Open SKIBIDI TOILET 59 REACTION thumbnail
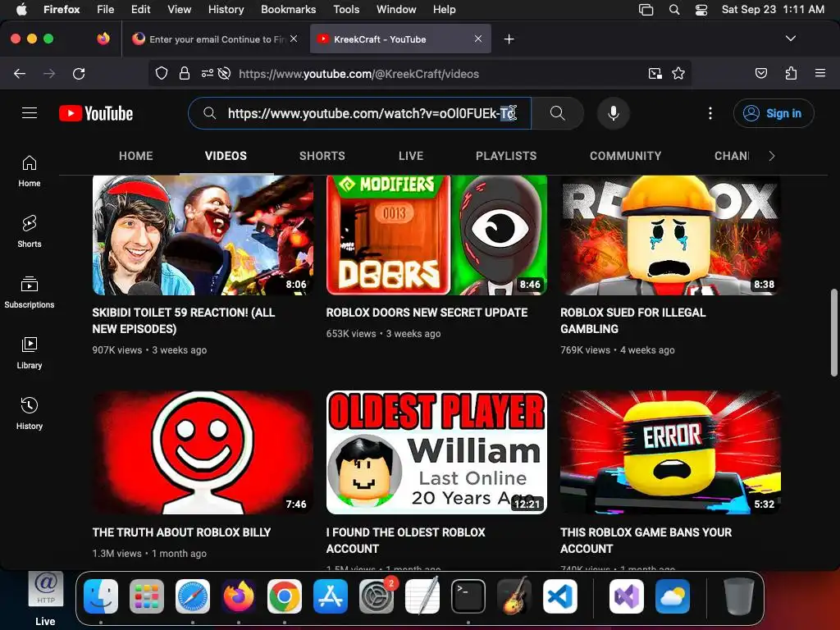 click(203, 235)
